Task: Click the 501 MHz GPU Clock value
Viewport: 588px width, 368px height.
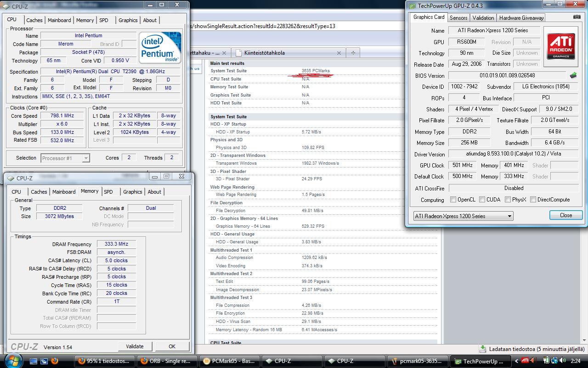Action: [462, 165]
